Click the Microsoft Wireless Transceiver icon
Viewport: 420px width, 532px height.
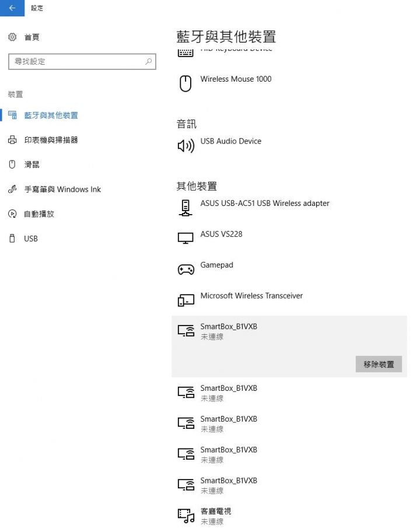pyautogui.click(x=185, y=300)
